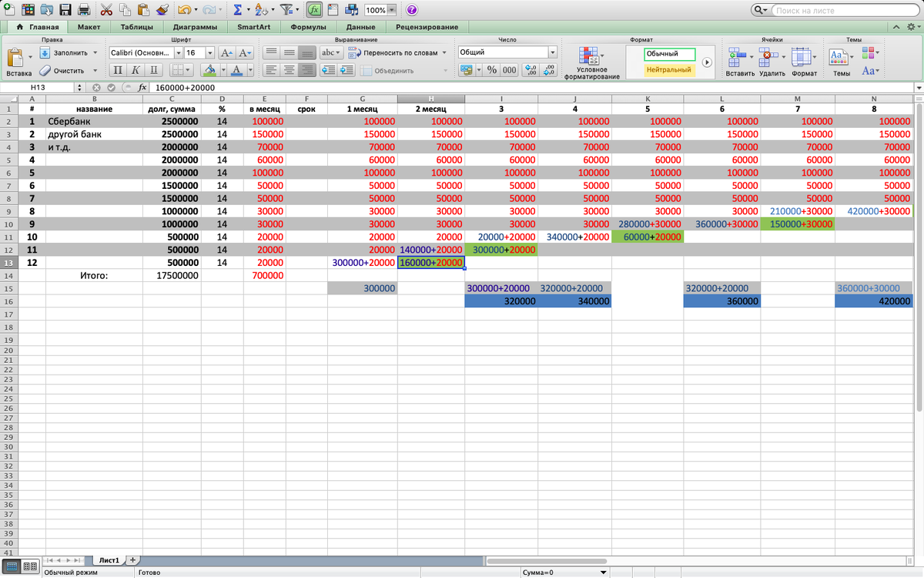This screenshot has width=924, height=578.
Task: Open the Help purple question icon
Action: [x=412, y=10]
